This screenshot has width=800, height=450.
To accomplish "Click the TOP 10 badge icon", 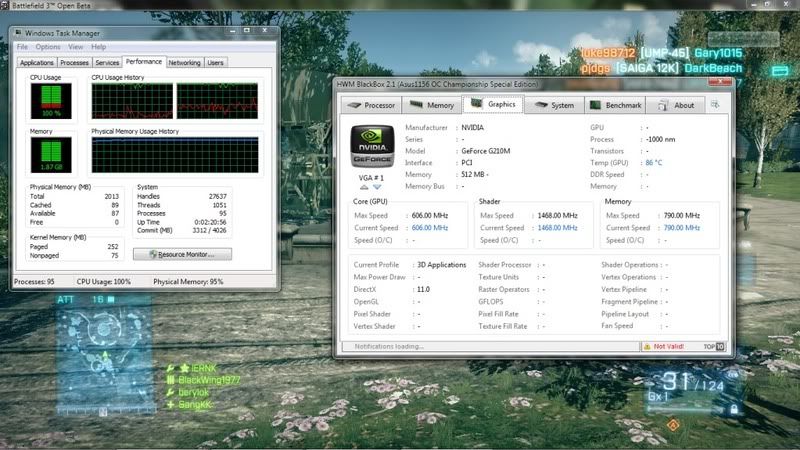I will [x=714, y=347].
